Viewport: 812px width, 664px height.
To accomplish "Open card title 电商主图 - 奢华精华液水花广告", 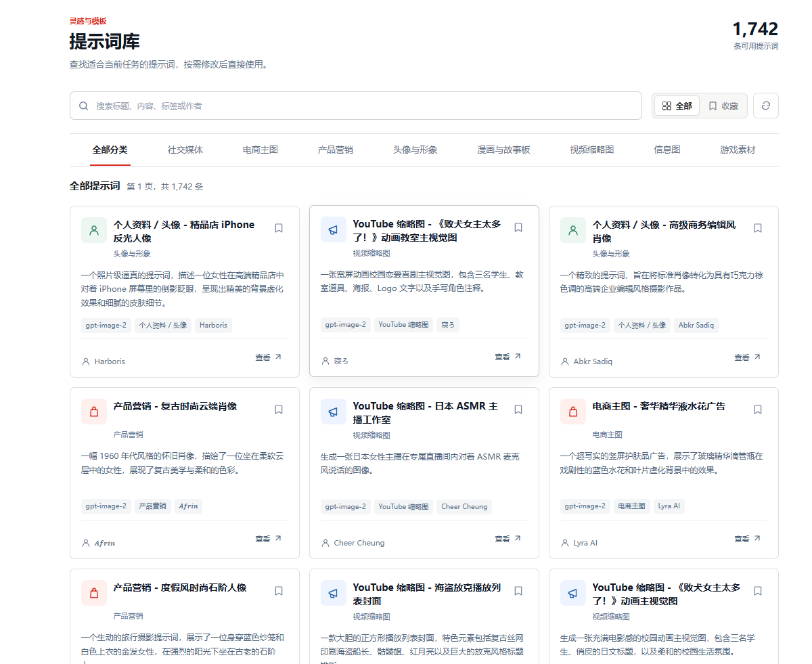I will click(659, 406).
